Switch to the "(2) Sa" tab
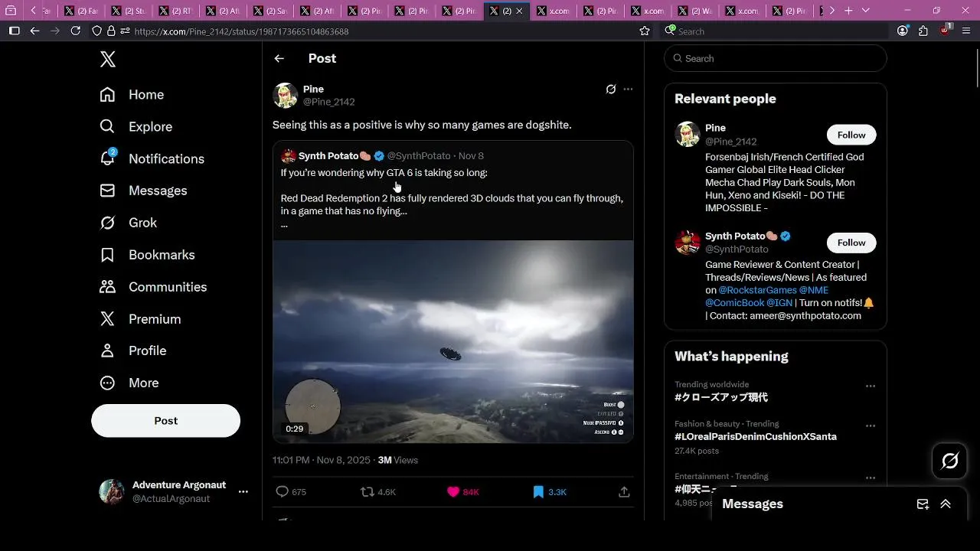The height and width of the screenshot is (551, 980). pos(269,11)
